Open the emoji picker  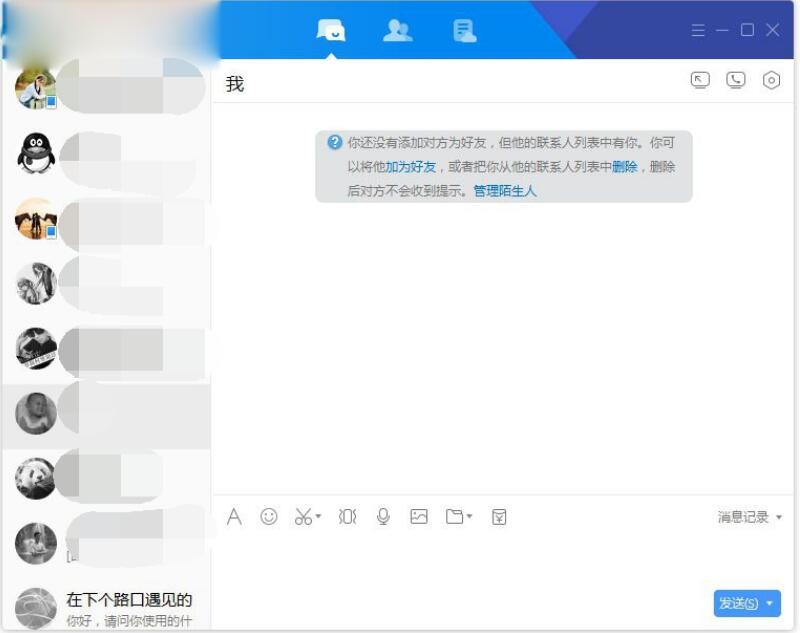[x=268, y=517]
